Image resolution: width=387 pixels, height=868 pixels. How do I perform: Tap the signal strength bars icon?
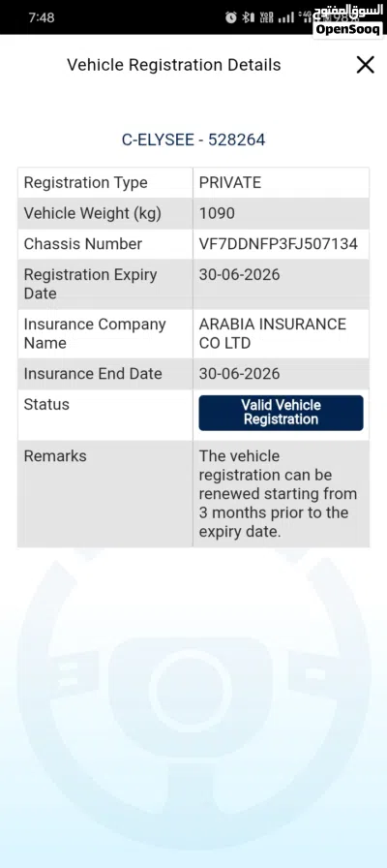(x=286, y=17)
